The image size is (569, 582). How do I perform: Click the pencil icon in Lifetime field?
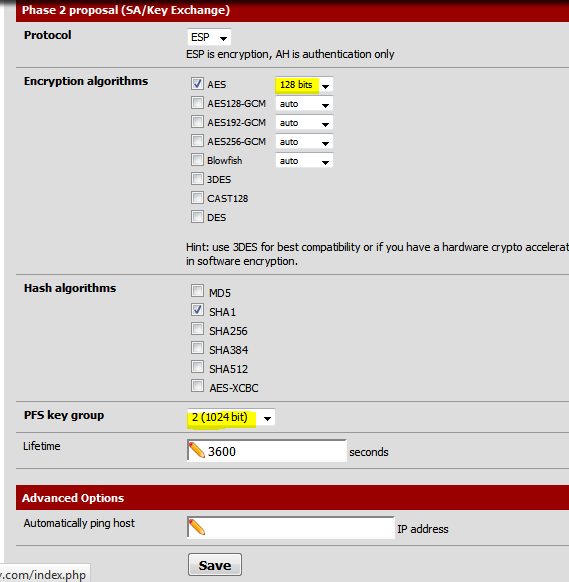click(x=197, y=451)
